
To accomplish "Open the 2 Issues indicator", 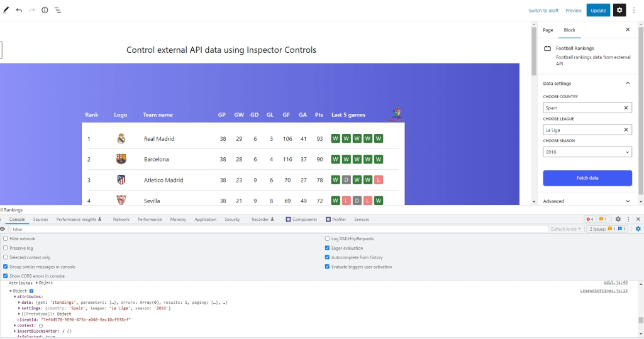I will click(608, 229).
